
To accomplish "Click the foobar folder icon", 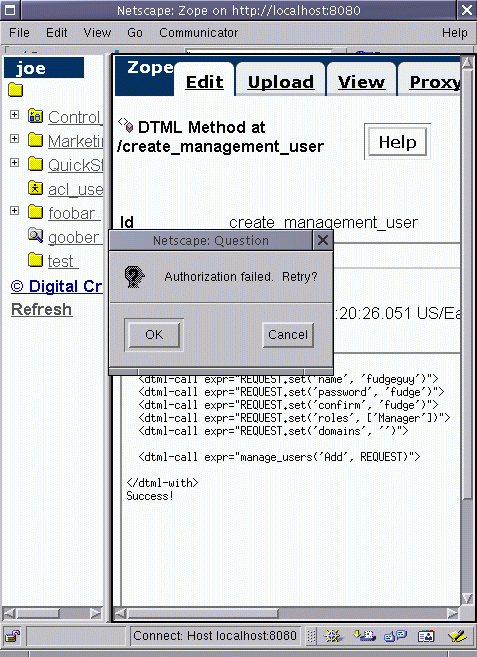I will click(x=35, y=212).
